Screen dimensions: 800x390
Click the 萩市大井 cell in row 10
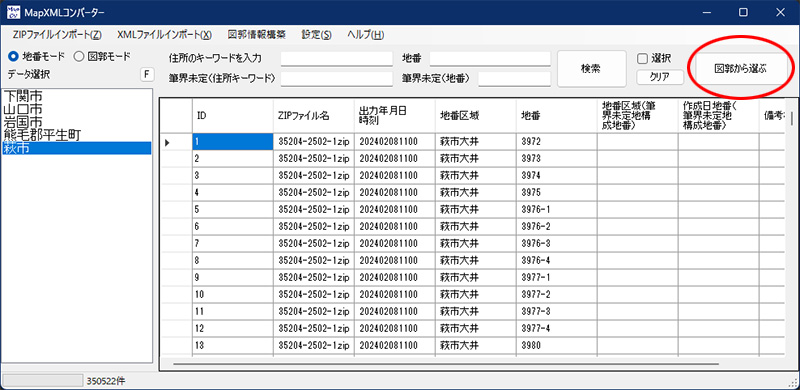pos(476,294)
